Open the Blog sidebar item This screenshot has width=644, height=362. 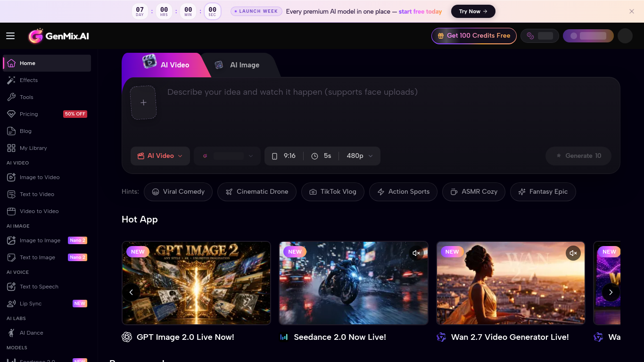pos(47,131)
